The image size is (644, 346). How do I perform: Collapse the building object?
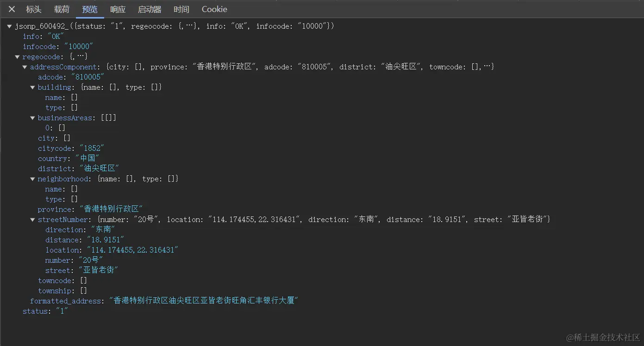point(32,87)
